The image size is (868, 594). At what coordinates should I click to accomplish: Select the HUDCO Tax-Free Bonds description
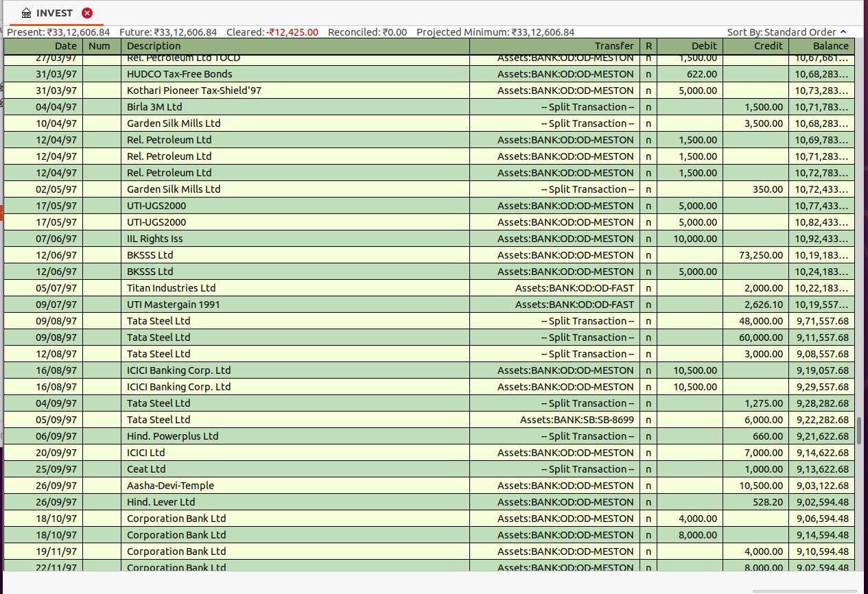pyautogui.click(x=180, y=74)
